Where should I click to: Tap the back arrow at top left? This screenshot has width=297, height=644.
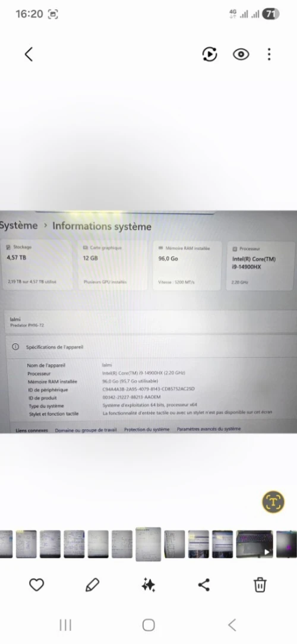[29, 54]
